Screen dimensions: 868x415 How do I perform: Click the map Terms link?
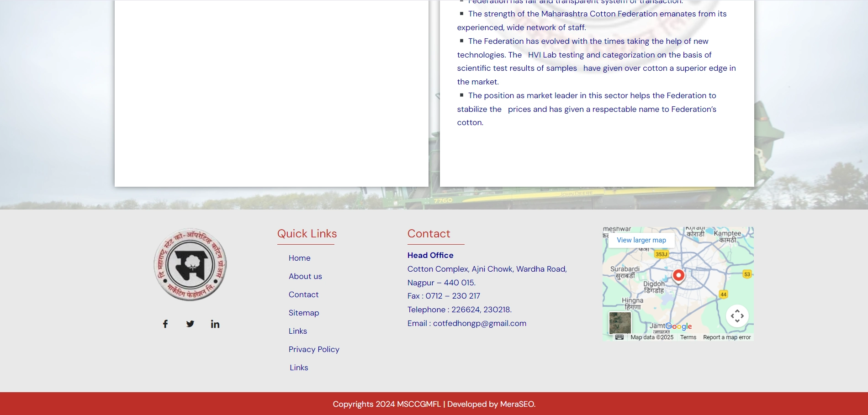pos(688,337)
